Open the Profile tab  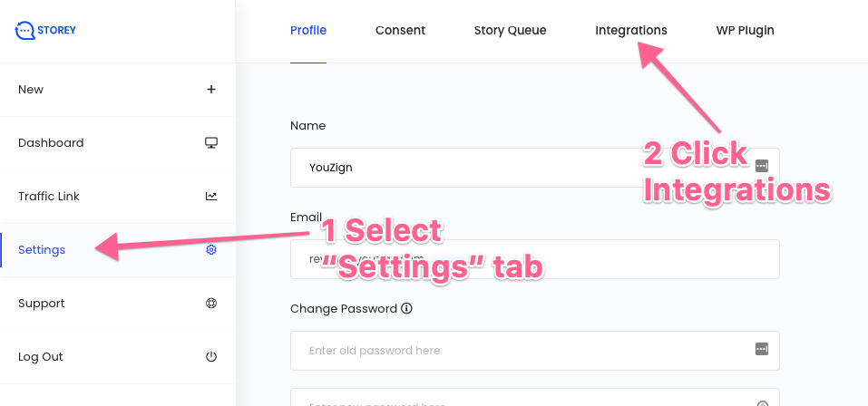point(308,31)
